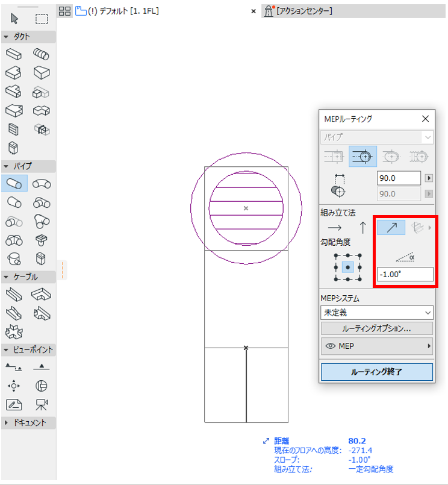Select the flexible round duct tool
Image resolution: width=448 pixels, height=485 pixels.
[x=41, y=54]
